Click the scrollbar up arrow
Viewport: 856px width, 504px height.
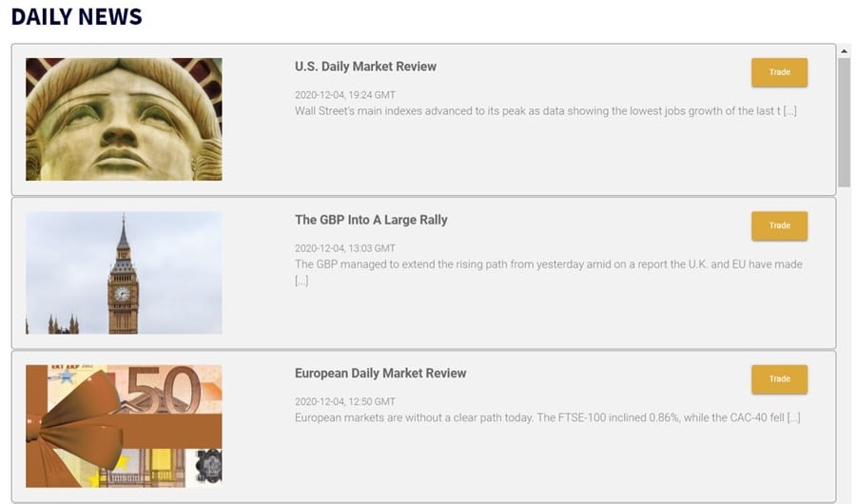pyautogui.click(x=844, y=50)
